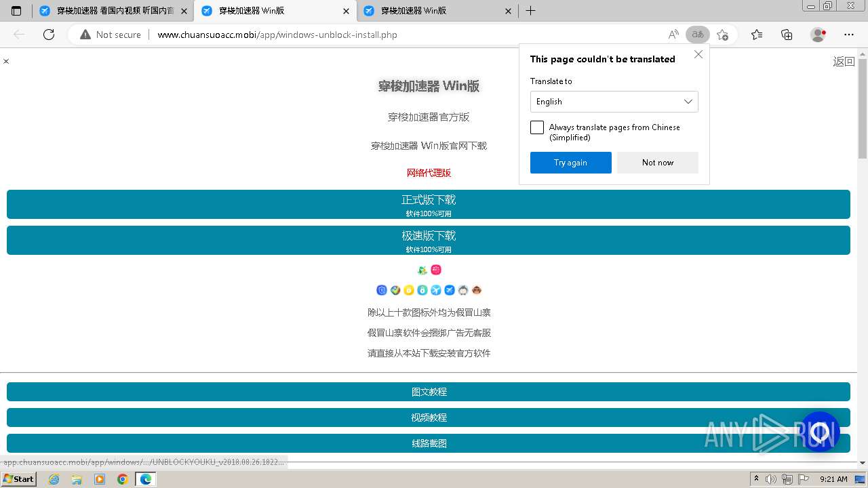Click the pink paw app icon
The image size is (868, 488).
436,270
